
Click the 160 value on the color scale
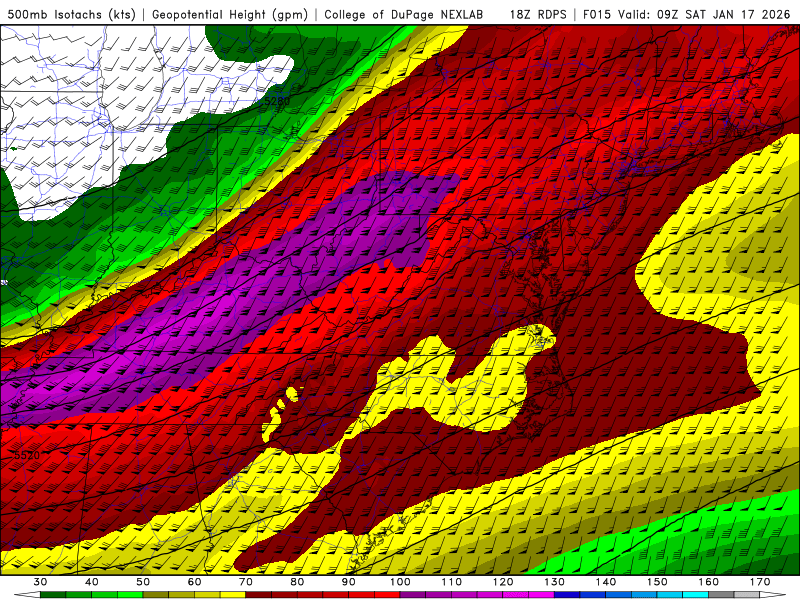[x=709, y=582]
